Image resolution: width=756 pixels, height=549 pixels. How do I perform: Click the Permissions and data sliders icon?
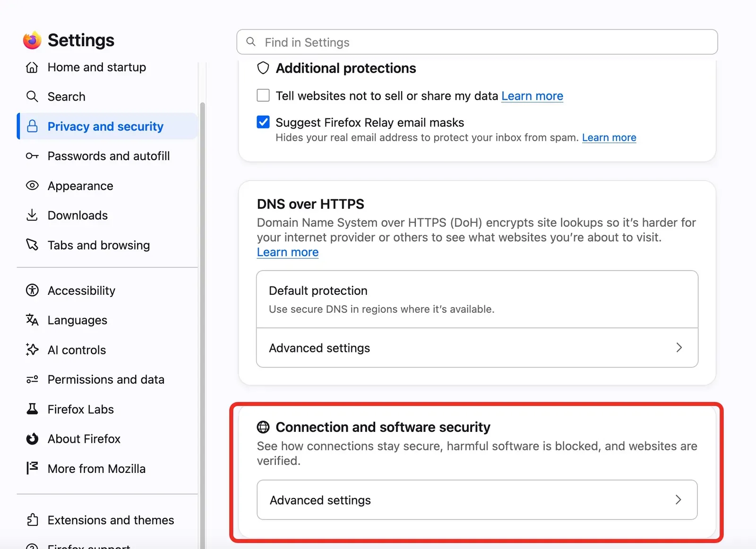coord(32,379)
